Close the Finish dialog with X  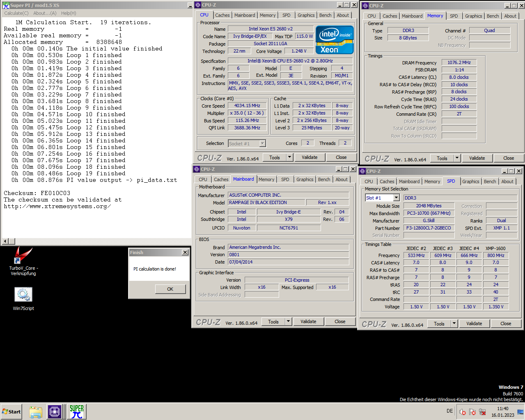(x=185, y=252)
